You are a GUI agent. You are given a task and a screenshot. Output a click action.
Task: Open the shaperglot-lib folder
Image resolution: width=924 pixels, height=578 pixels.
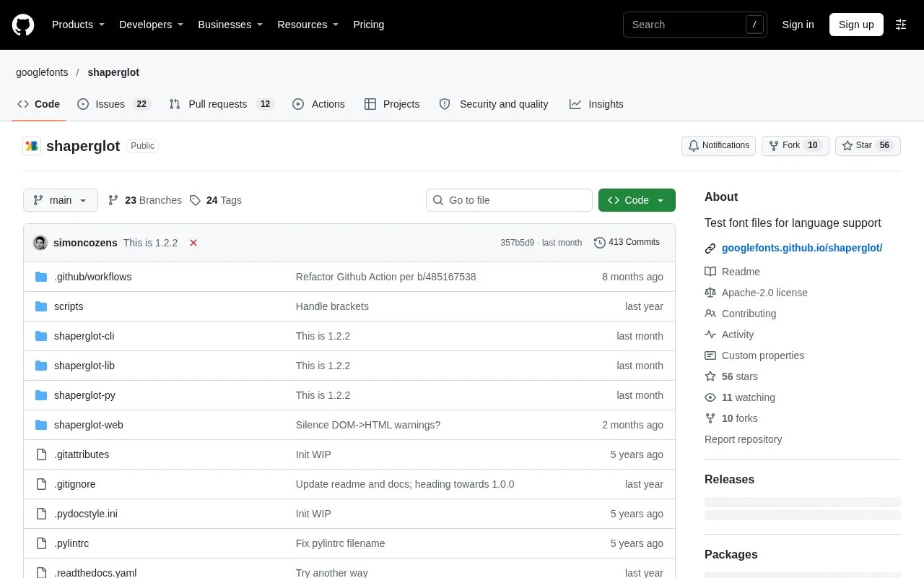84,366
